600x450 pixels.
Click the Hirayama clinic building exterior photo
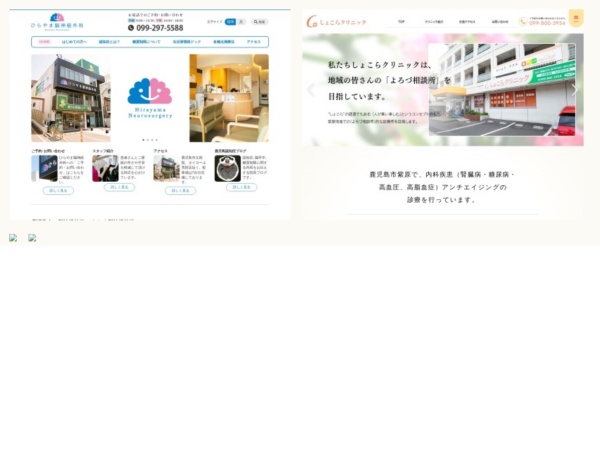[x=71, y=98]
